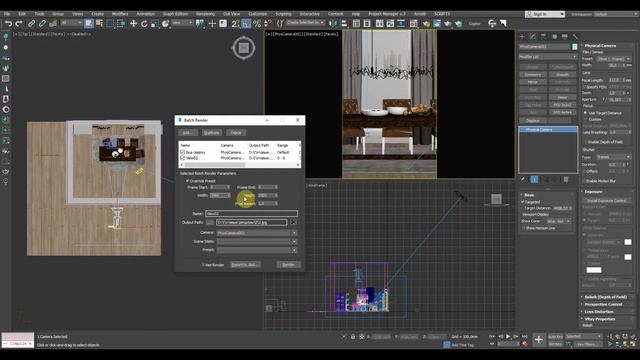The image size is (640, 360).
Task: Select Use Target Distance radio button
Action: click(585, 113)
